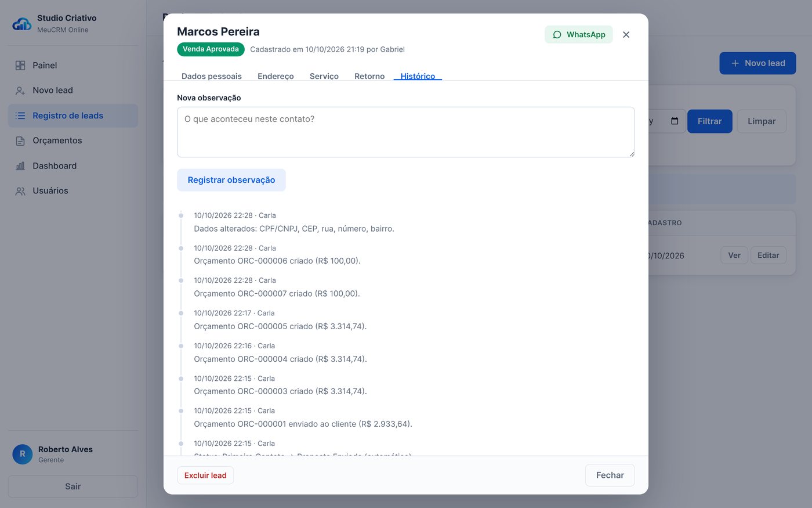Image resolution: width=812 pixels, height=508 pixels.
Task: Click the '10/10/2026 22:17 · Carla' timestamp
Action: coord(234,313)
